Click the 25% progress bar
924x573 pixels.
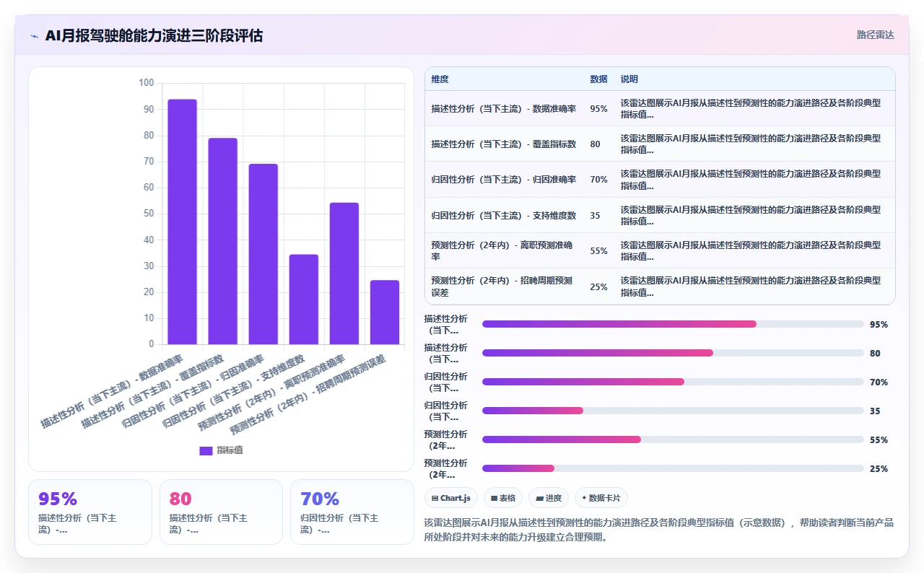click(673, 468)
